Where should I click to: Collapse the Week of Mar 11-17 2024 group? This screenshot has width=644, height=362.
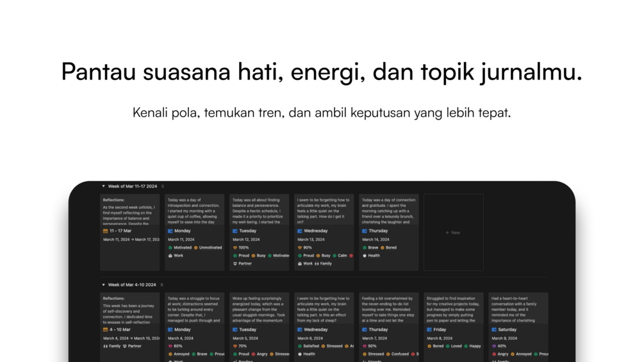pos(104,186)
